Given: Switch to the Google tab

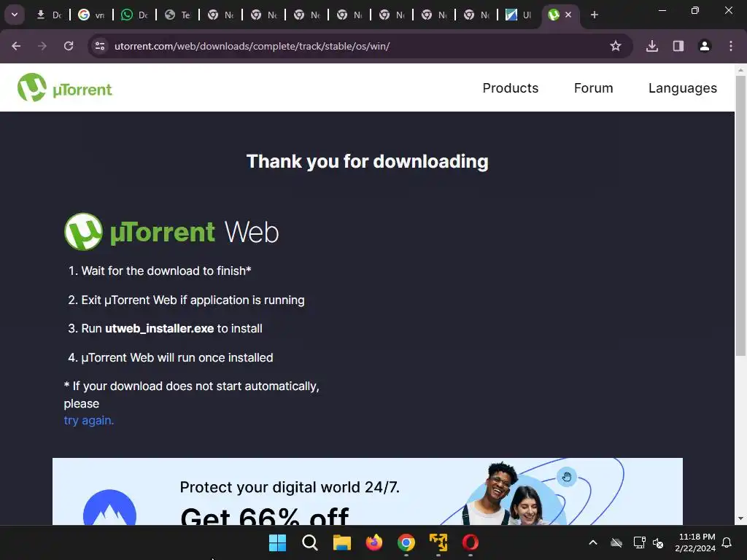Looking at the screenshot, I should click(x=91, y=15).
